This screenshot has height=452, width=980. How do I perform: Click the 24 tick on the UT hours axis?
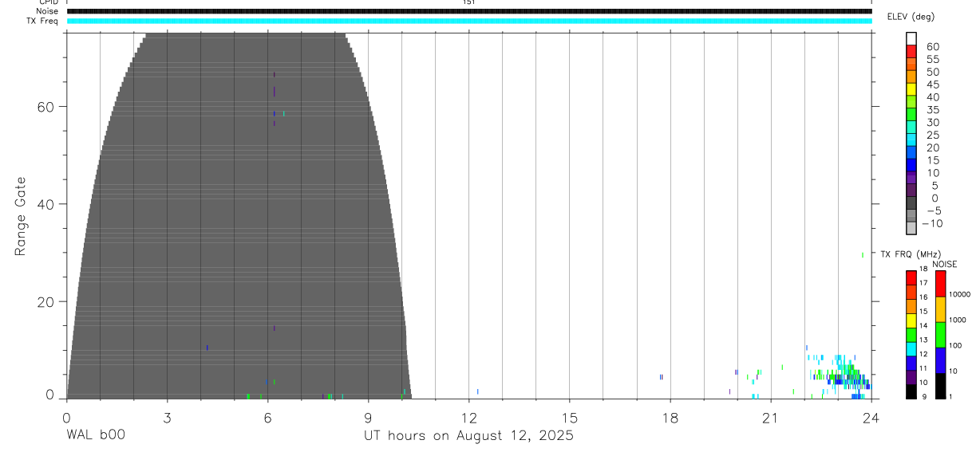click(x=871, y=418)
